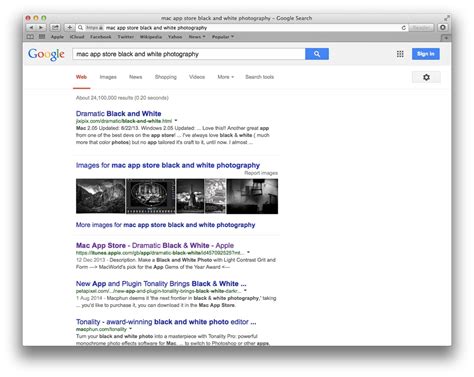Image resolution: width=474 pixels, height=377 pixels.
Task: Open the Apple bookmark
Action: [57, 37]
